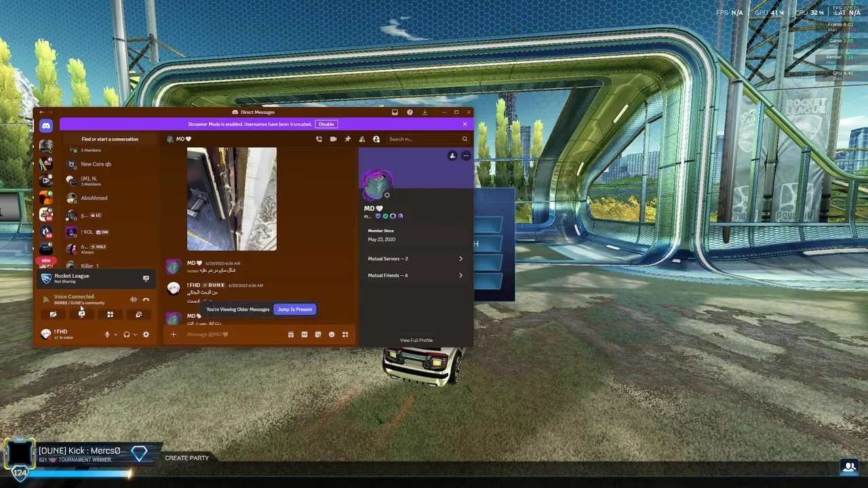Start a video call with MD
Screen dimensions: 868x488
(333, 139)
